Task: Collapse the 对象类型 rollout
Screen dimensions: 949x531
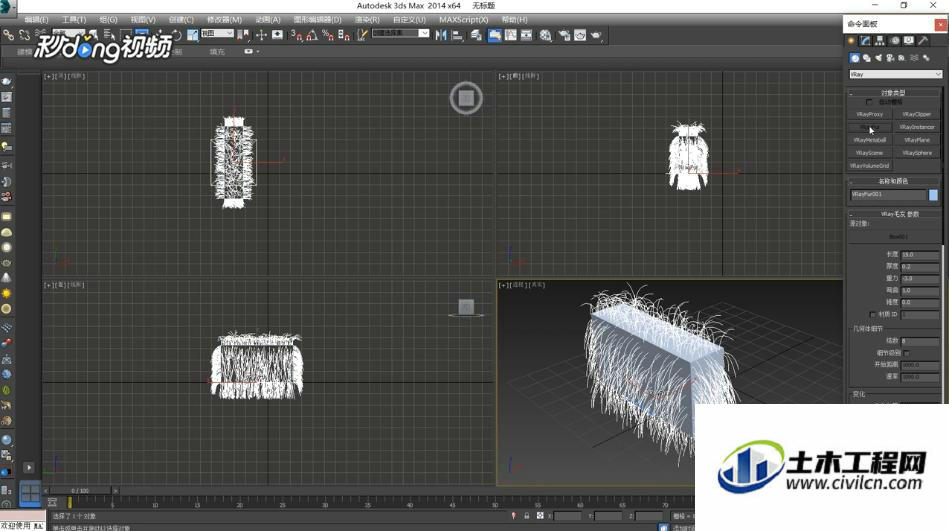Action: click(893, 93)
